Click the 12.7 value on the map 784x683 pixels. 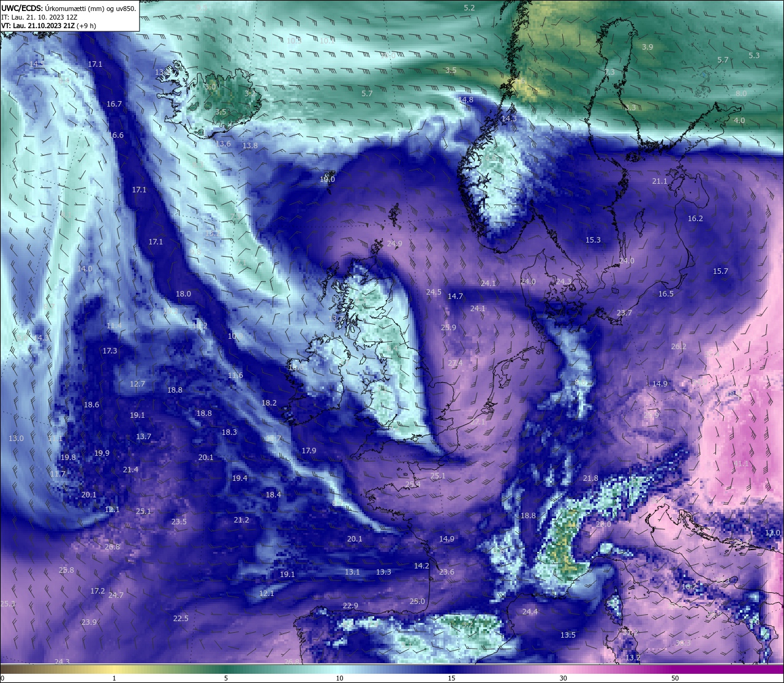click(x=138, y=384)
